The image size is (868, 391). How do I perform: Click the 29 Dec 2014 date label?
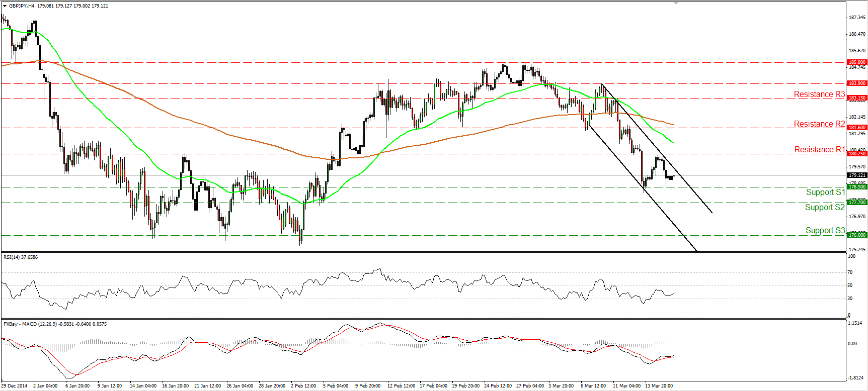[14, 386]
